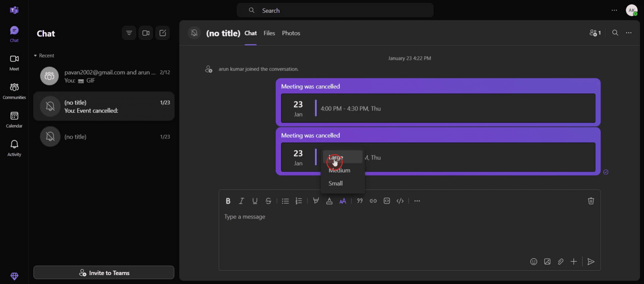
Task: Click the Invite to Teams button
Action: click(x=104, y=272)
